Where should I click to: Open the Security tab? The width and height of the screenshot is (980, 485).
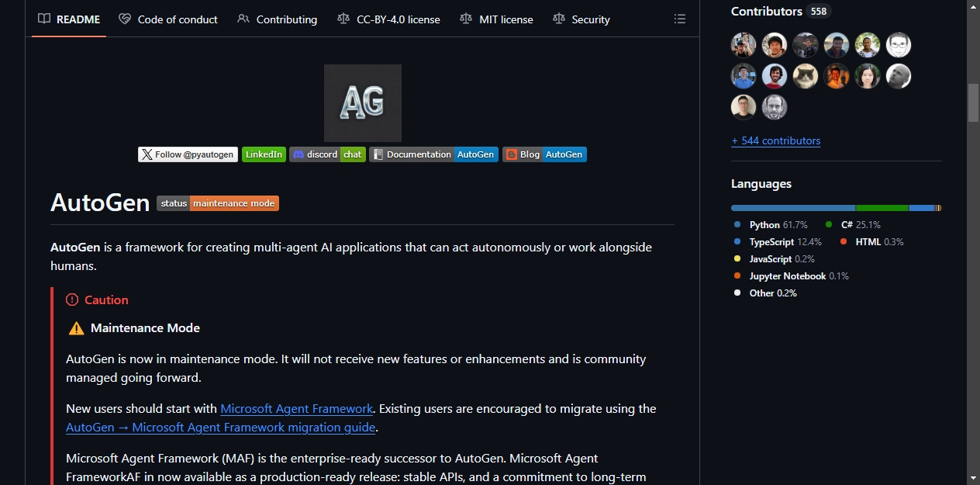[581, 19]
